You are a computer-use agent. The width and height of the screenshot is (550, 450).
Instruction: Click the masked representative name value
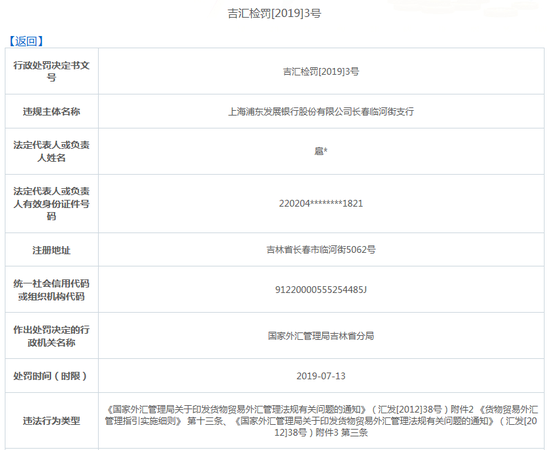[321, 152]
